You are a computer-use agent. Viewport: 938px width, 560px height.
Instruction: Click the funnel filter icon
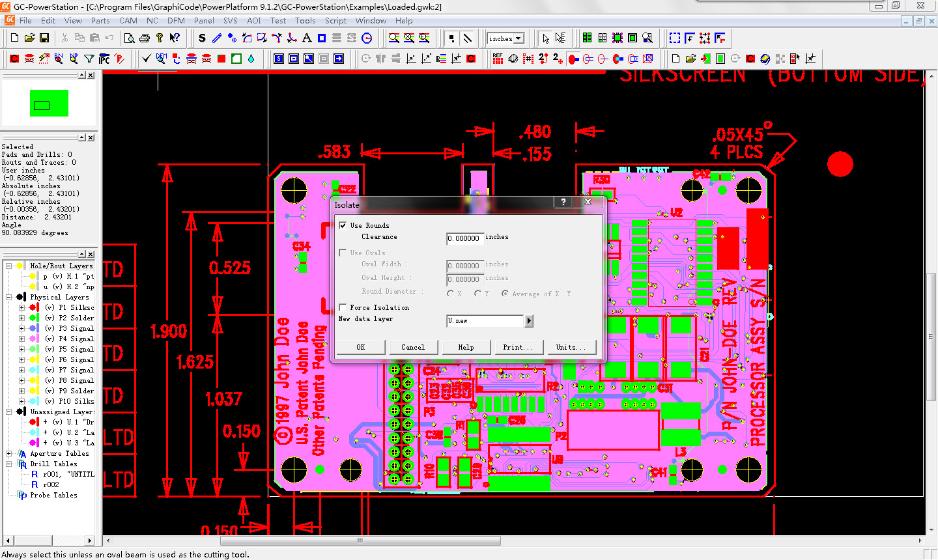(x=89, y=59)
